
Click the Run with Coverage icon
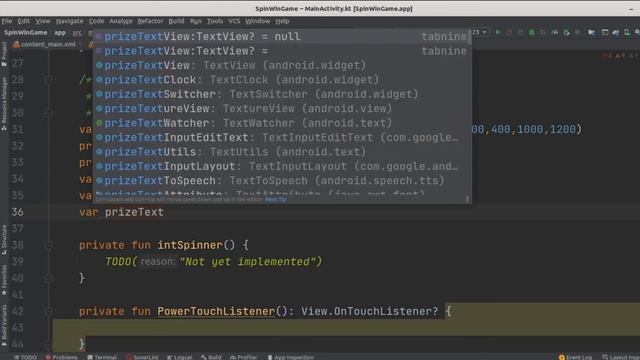click(x=543, y=32)
